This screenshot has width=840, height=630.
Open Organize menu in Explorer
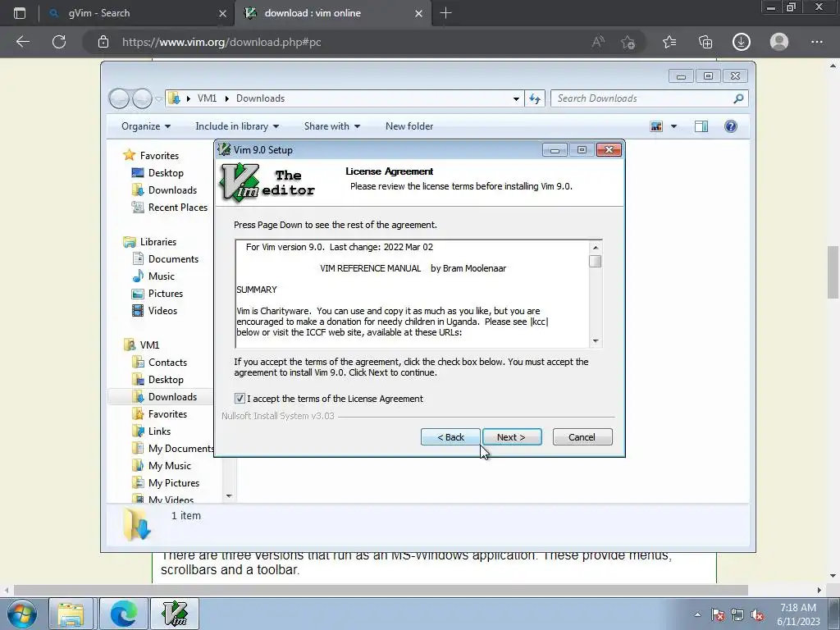click(x=146, y=126)
